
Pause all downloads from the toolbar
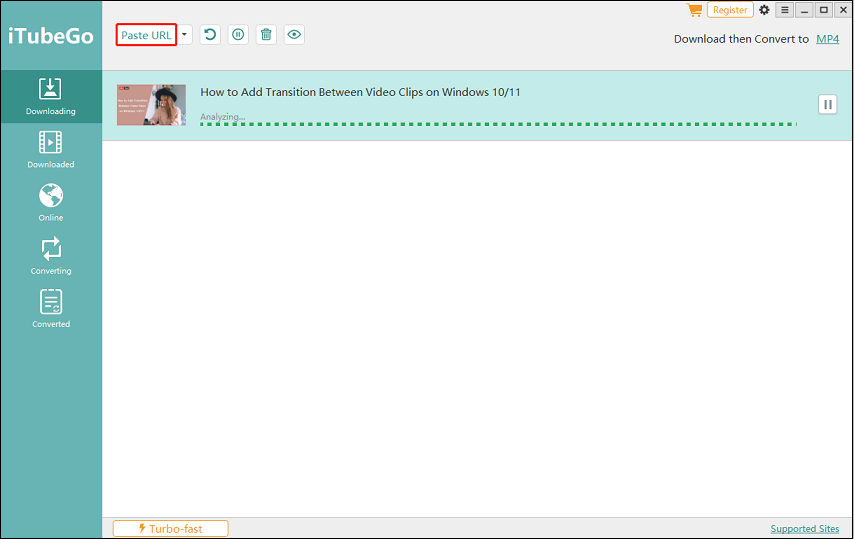238,35
